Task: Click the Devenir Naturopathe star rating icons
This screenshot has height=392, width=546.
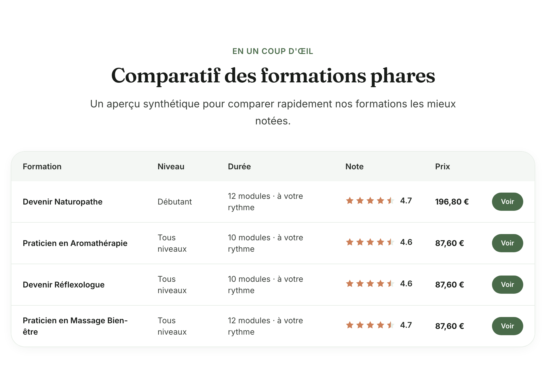Action: (x=370, y=201)
